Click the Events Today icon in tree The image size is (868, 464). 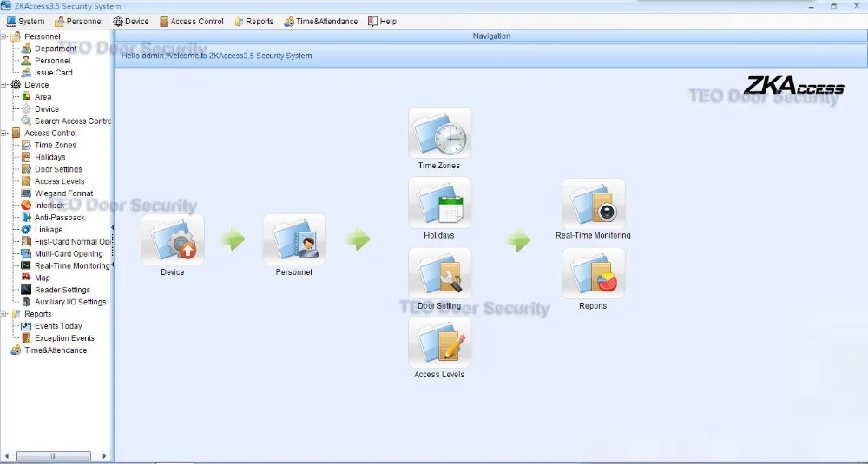pos(26,326)
